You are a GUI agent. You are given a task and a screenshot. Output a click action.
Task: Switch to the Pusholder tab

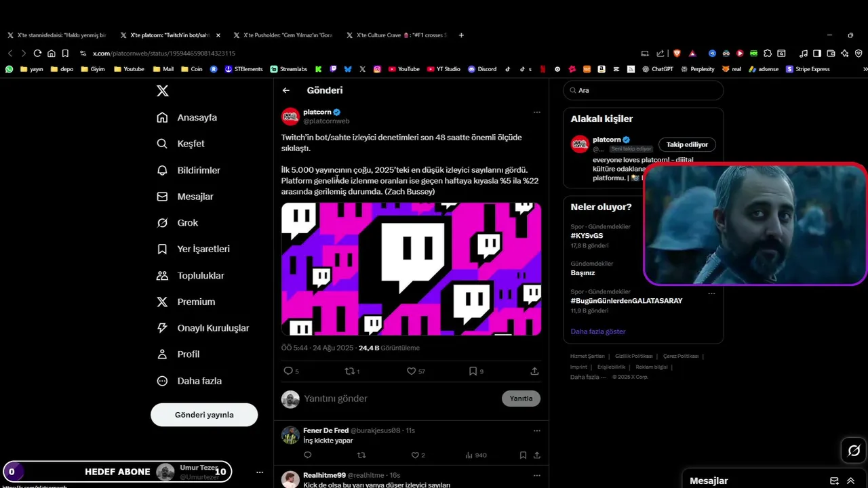pyautogui.click(x=283, y=35)
